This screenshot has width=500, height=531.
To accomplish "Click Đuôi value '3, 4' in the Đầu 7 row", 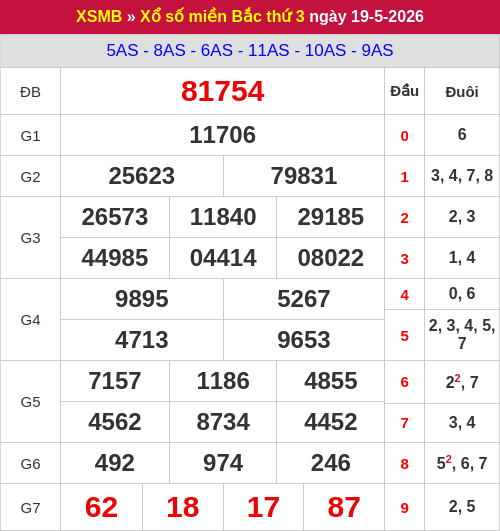I will [x=462, y=423].
